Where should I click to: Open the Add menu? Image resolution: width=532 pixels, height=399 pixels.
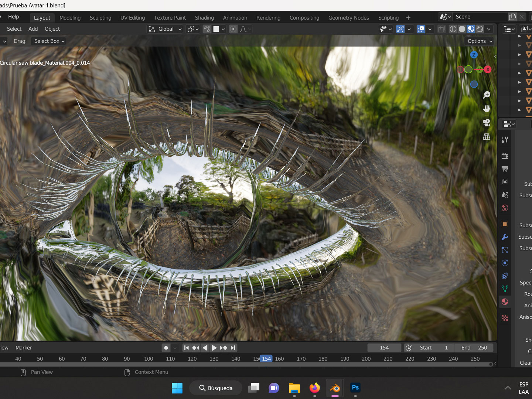33,29
